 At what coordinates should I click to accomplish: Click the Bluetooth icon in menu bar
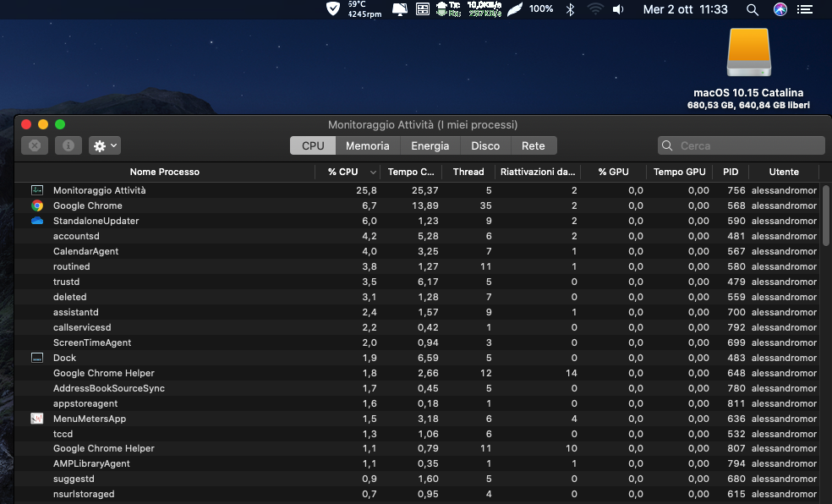pos(571,9)
